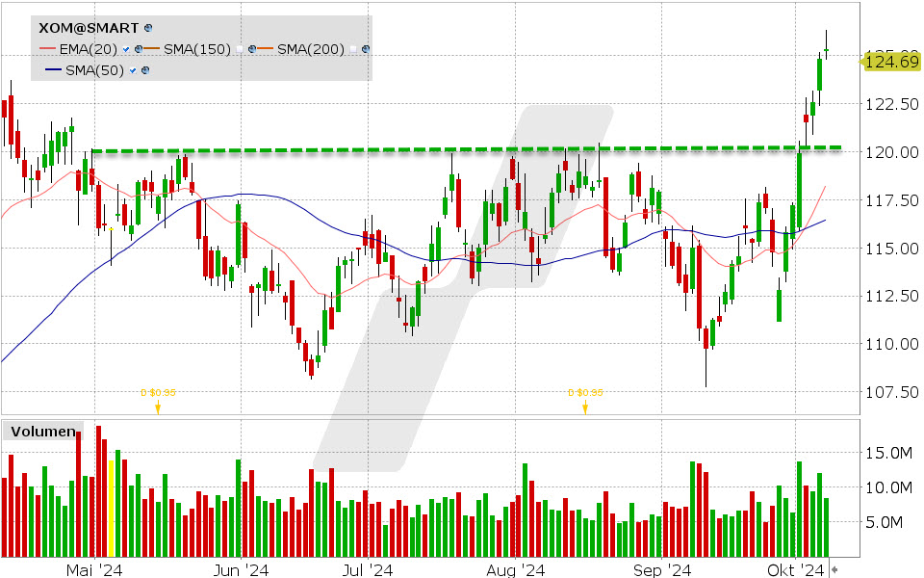
Task: Click the 115.00 price axis label
Action: tap(891, 249)
